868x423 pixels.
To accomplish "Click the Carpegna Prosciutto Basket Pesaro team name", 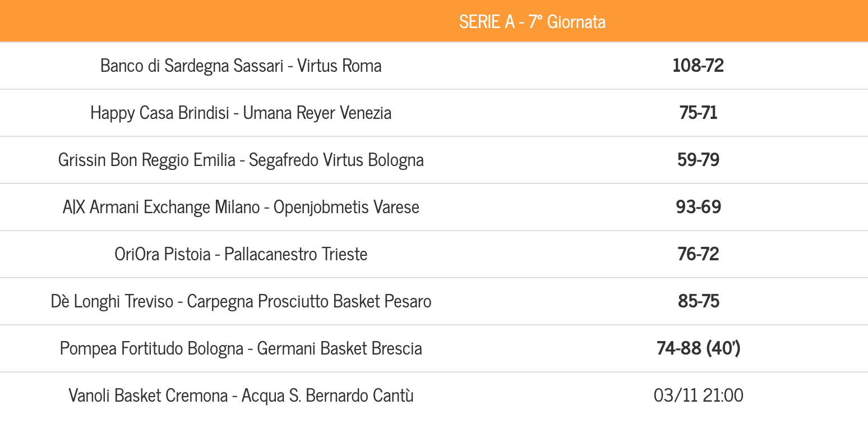I will pos(309,301).
